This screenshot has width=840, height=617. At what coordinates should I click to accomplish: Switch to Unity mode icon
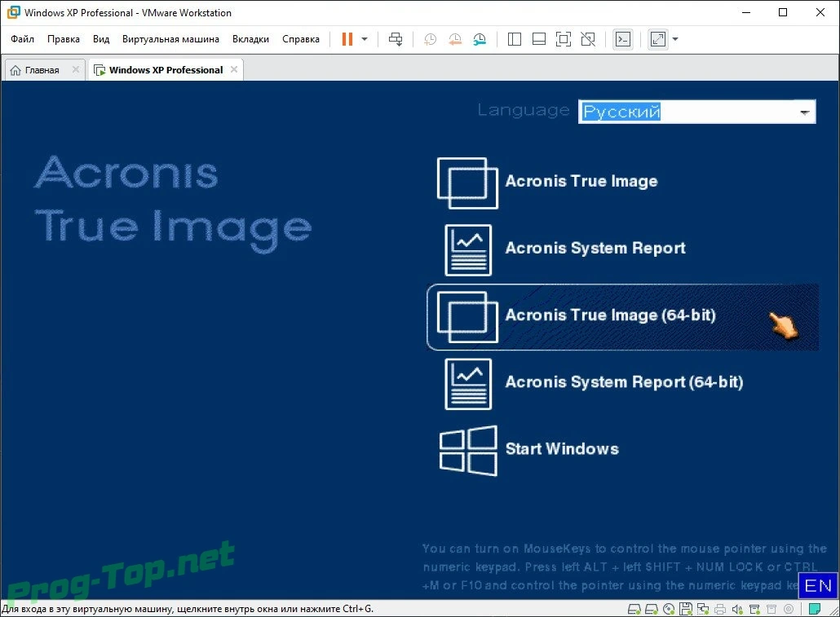click(x=588, y=39)
